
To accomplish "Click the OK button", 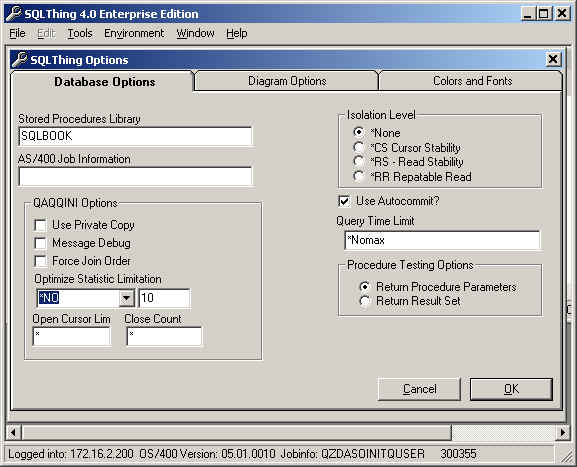I will [511, 389].
